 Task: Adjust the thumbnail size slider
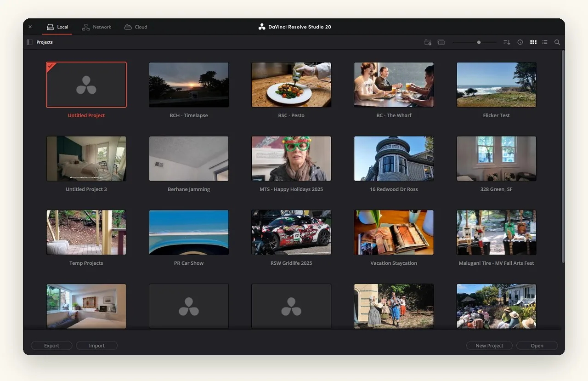click(x=475, y=42)
